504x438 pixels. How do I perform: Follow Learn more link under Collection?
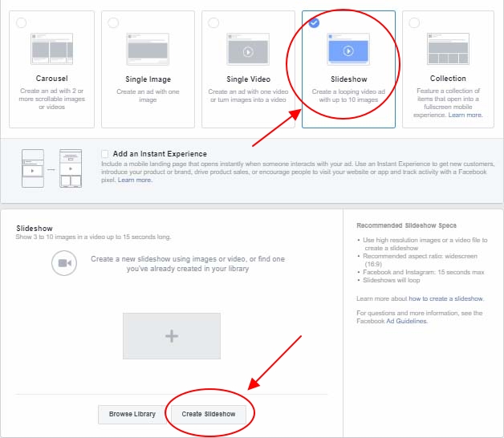point(465,116)
